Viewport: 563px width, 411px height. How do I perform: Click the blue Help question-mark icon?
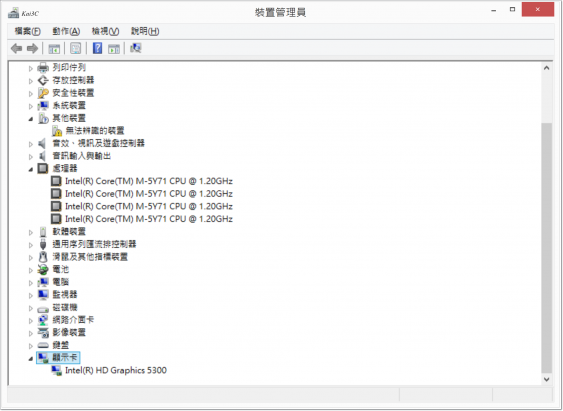click(x=97, y=48)
